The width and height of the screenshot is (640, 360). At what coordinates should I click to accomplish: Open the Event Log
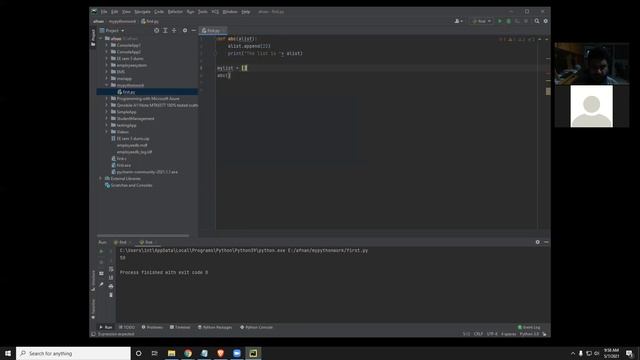(529, 327)
